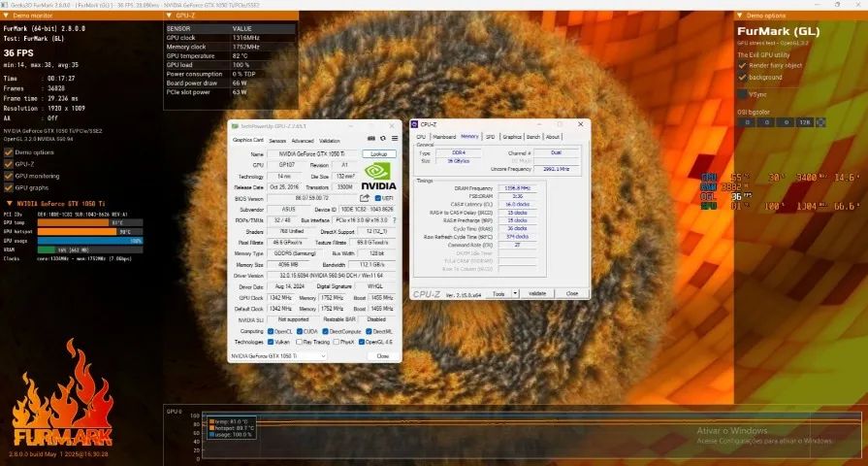Enable the VSync checkbox
Screen dimensions: 868x466
click(x=742, y=95)
